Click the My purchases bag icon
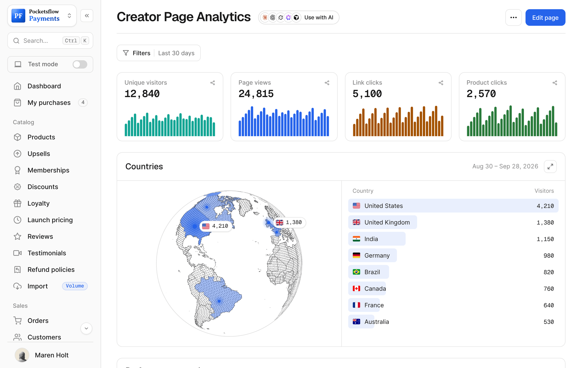The width and height of the screenshot is (588, 368). click(x=18, y=103)
